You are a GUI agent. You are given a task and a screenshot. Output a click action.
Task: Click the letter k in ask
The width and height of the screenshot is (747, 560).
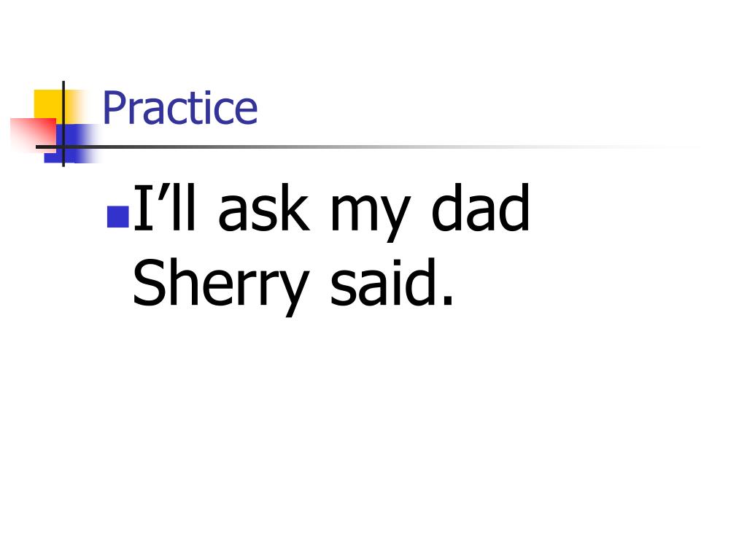point(295,208)
